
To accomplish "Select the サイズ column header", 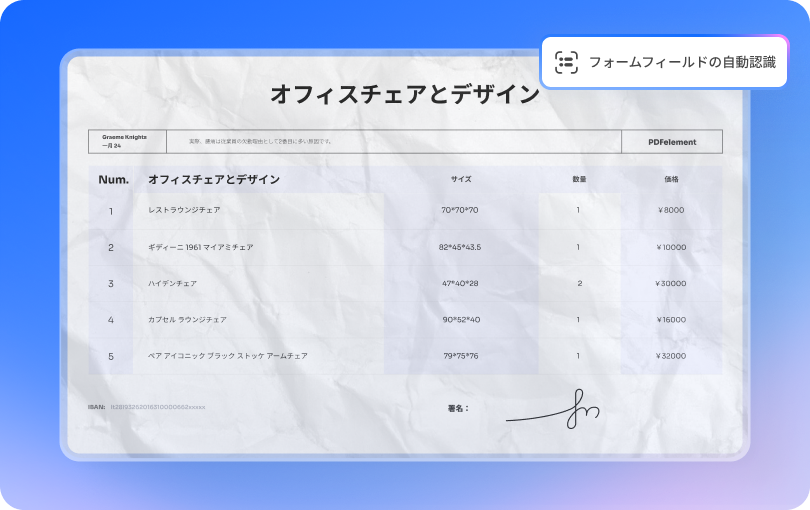I will click(x=460, y=180).
